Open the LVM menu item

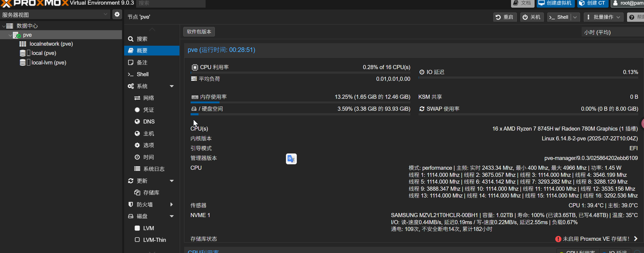click(x=152, y=228)
